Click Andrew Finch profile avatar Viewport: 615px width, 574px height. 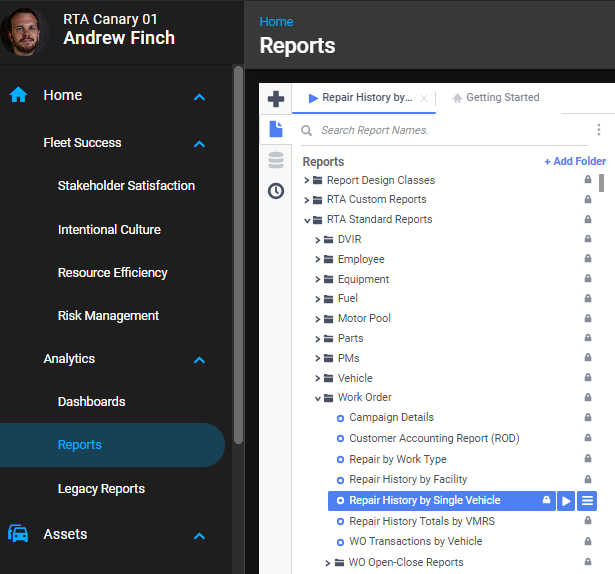[x=25, y=31]
